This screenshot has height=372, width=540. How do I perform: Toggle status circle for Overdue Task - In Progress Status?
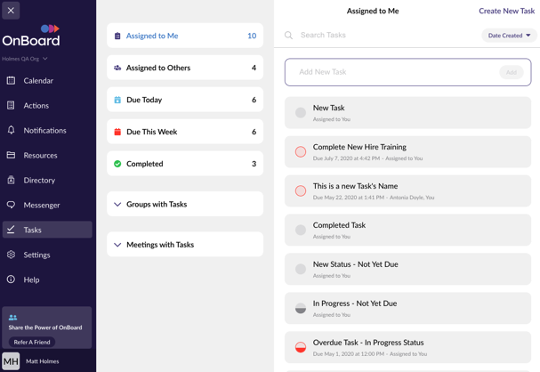click(300, 347)
